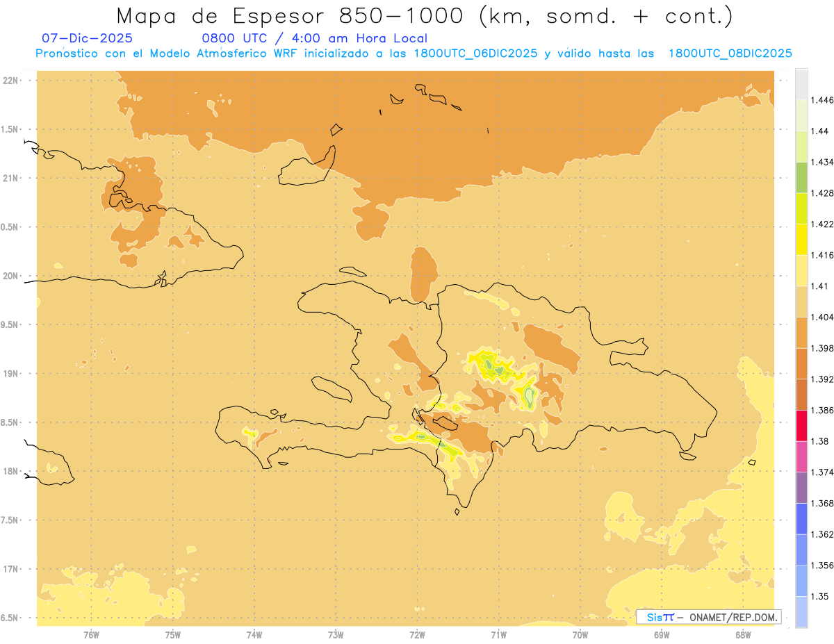Screen dimensions: 834x644
Task: Click the legend value 1.416
Action: pos(822,255)
